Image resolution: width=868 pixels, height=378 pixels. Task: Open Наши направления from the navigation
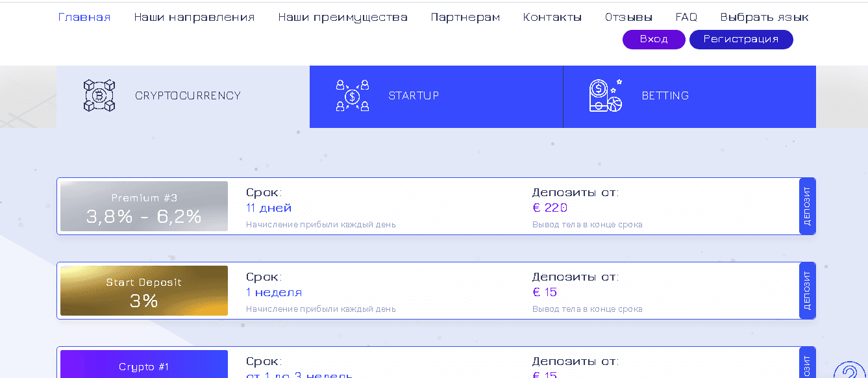[x=193, y=16]
